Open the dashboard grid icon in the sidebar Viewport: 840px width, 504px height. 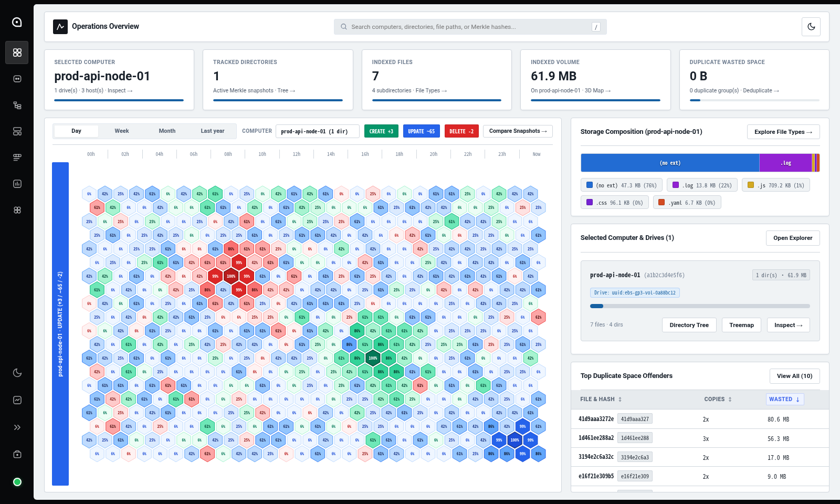[x=17, y=52]
